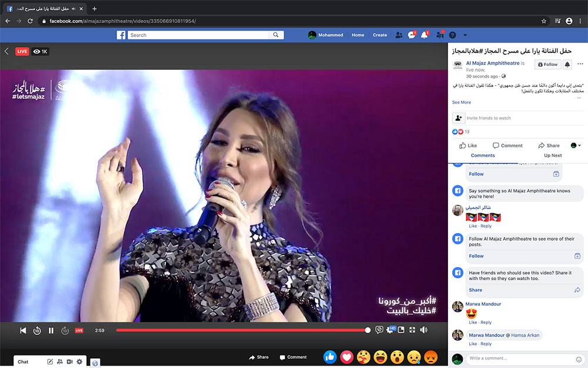React with the Sad crying emoji
Viewport: 588px width, 368px height.
pos(414,357)
